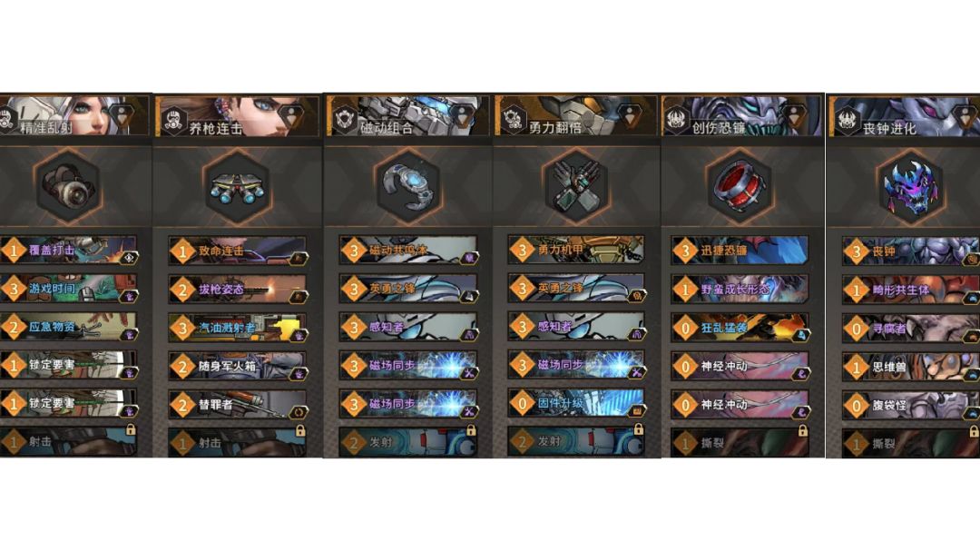Choose the 汽油溅射者 card
The image size is (980, 551).
(x=238, y=327)
